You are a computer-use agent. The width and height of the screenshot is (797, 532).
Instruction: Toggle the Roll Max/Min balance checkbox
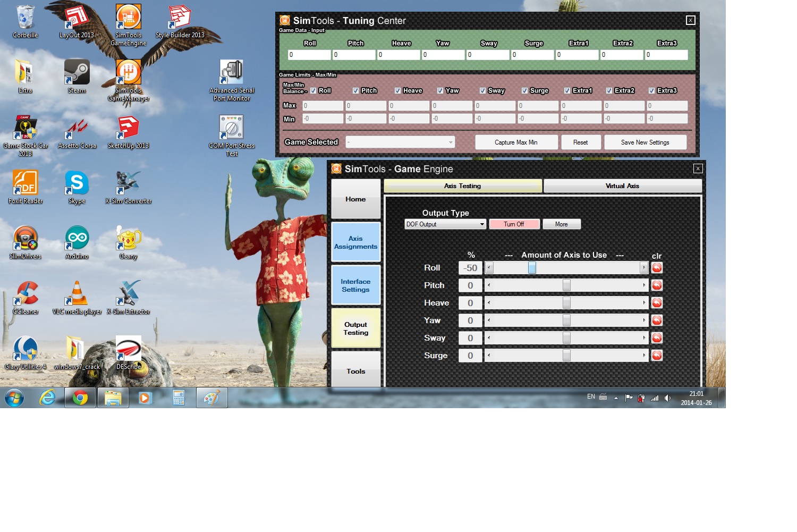[x=313, y=91]
